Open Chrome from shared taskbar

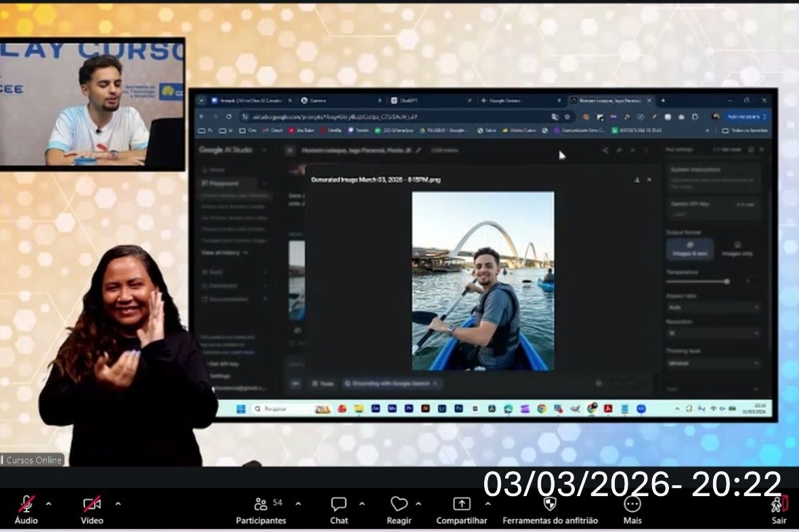(542, 409)
